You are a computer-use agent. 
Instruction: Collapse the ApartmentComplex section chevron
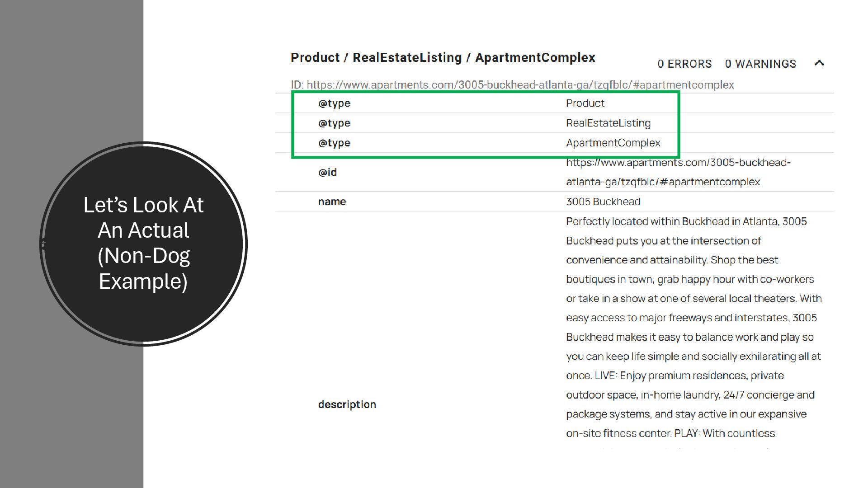[819, 63]
